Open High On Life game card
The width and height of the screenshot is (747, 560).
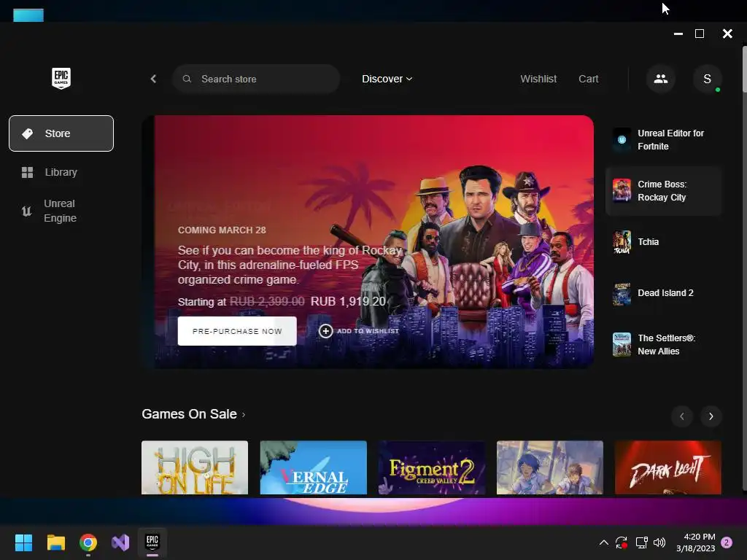click(x=195, y=467)
